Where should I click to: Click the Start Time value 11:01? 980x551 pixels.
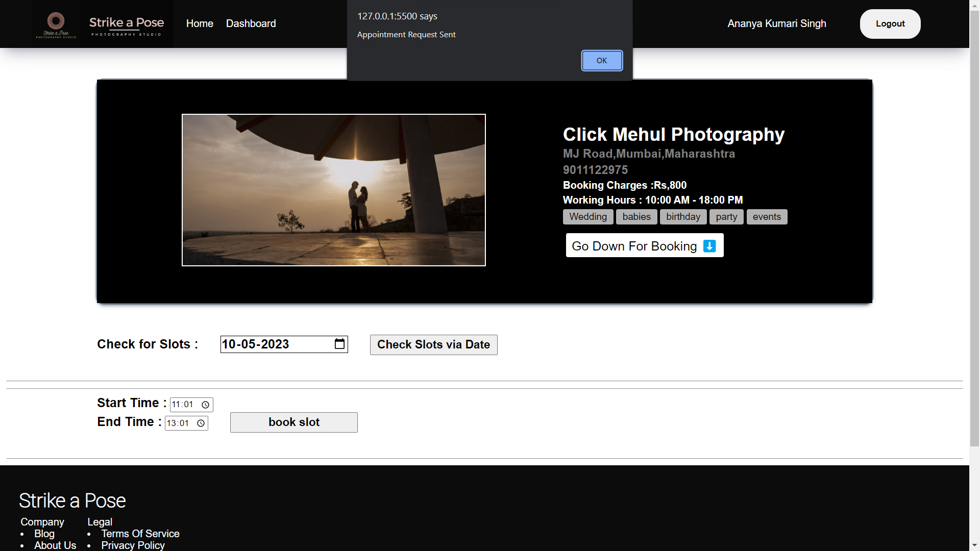(183, 405)
